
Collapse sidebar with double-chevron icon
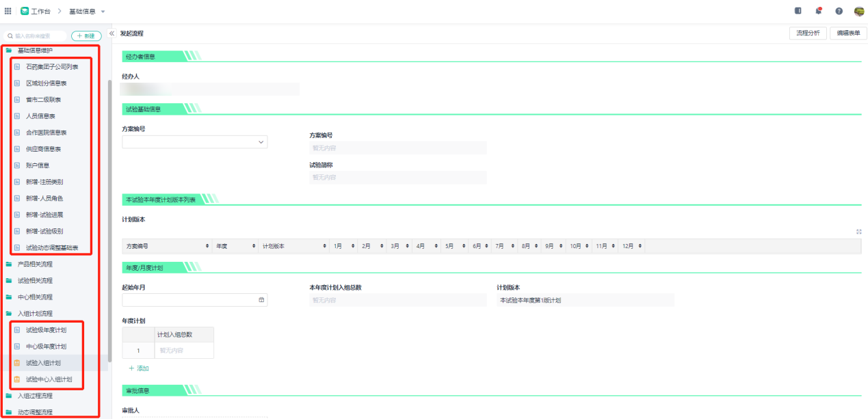(x=111, y=33)
